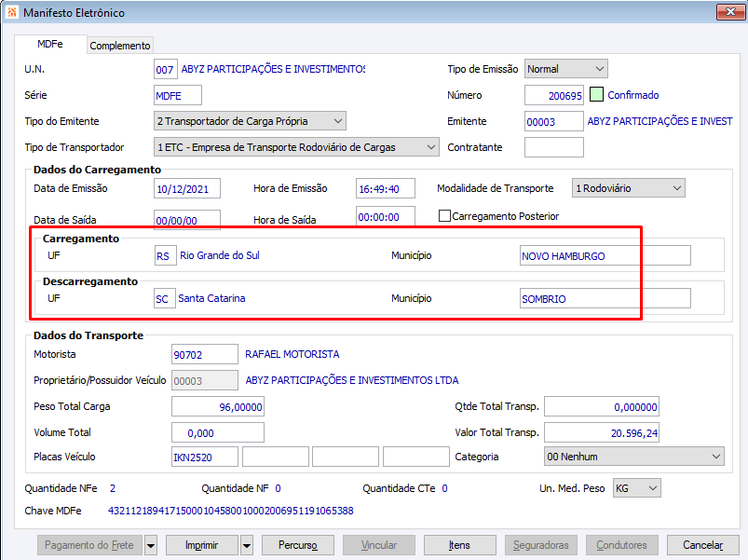Click the Confirmado status label
This screenshot has width=748, height=560.
tap(633, 95)
